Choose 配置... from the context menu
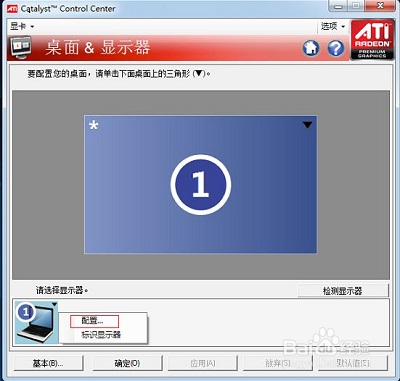 94,321
